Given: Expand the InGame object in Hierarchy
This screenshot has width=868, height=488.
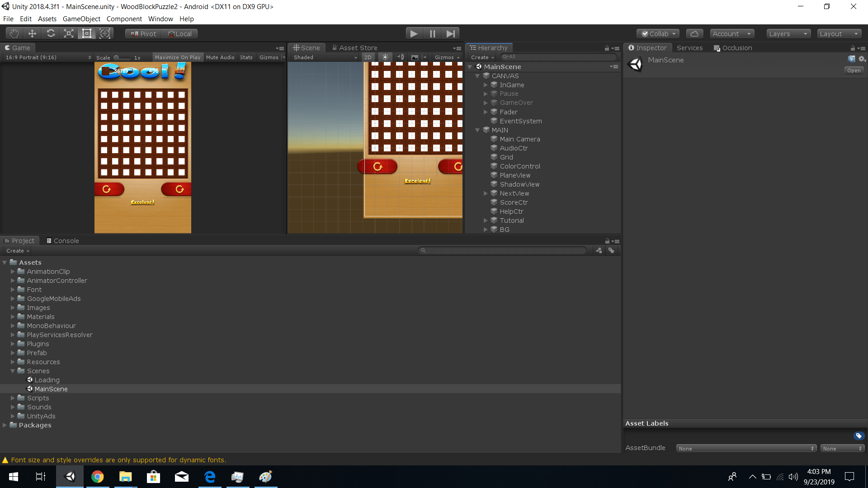Looking at the screenshot, I should tap(486, 85).
